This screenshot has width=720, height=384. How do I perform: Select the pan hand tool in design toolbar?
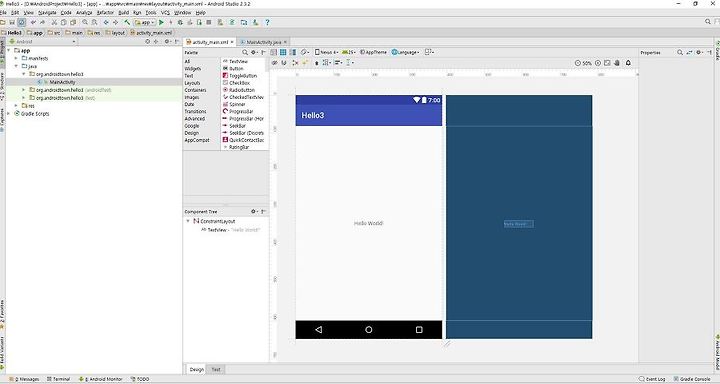[617, 63]
